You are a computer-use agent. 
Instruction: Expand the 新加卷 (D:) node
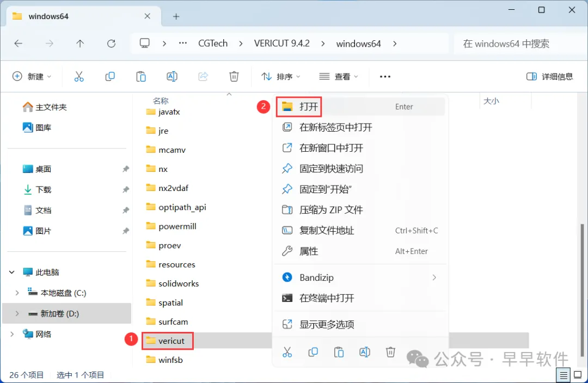[17, 313]
